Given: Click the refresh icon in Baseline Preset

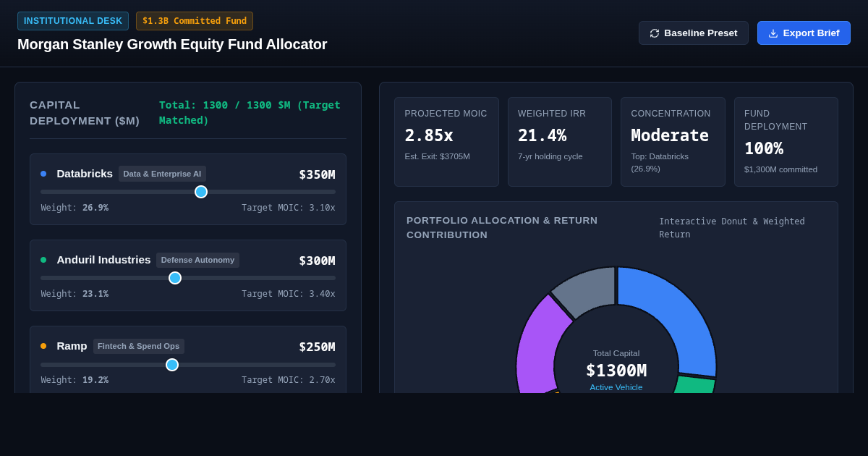Looking at the screenshot, I should click(x=655, y=33).
